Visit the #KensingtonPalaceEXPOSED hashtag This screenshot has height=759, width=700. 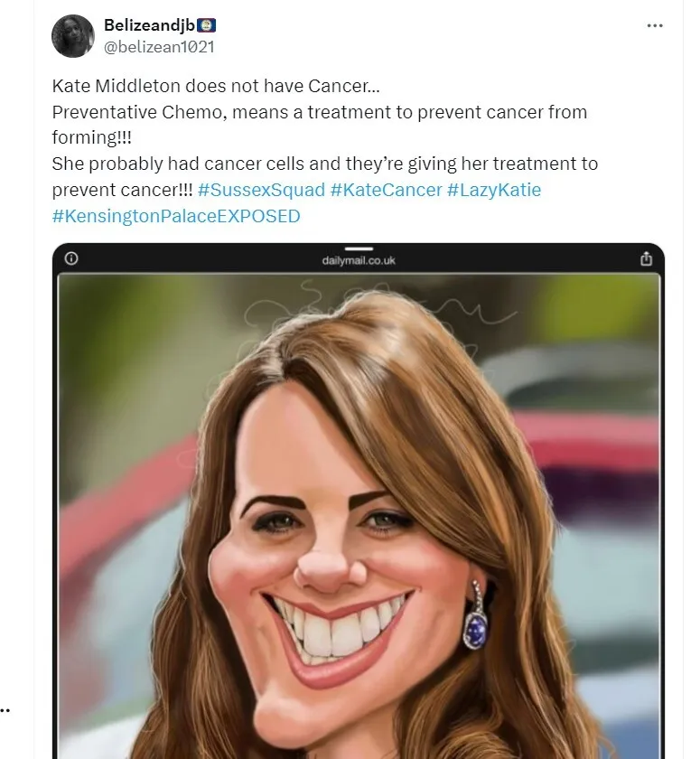[x=176, y=216]
